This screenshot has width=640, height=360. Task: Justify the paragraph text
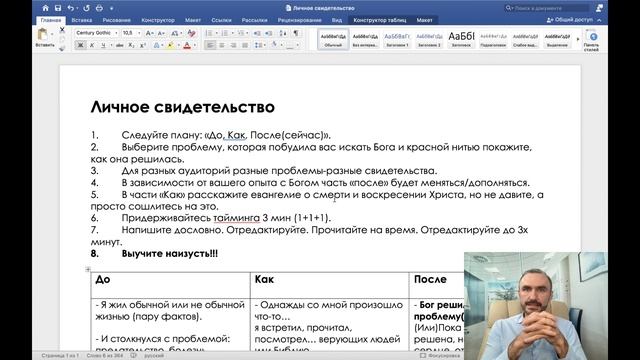tap(244, 45)
